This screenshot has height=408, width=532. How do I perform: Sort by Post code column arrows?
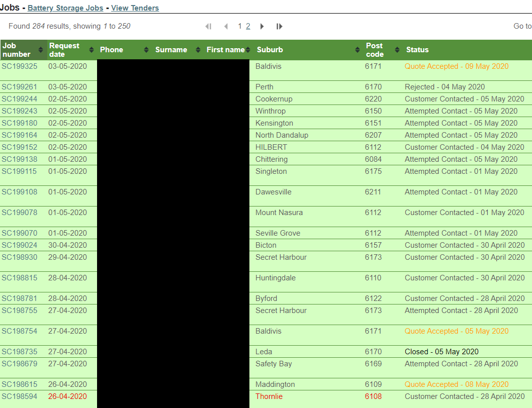[397, 50]
